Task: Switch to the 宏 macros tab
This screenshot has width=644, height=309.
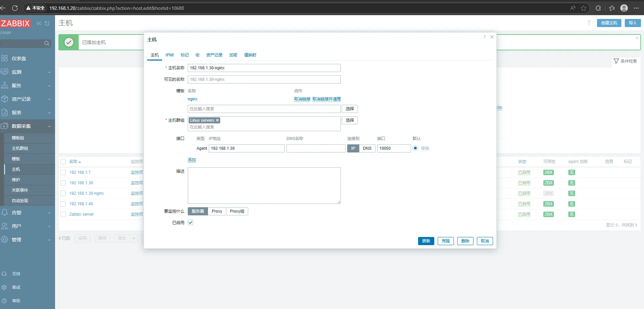Action: (198, 55)
